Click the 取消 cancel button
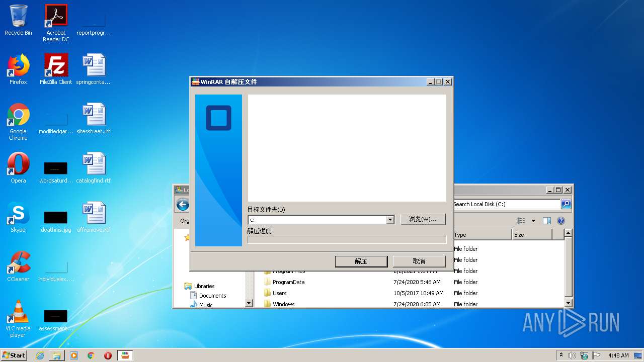 tap(419, 261)
